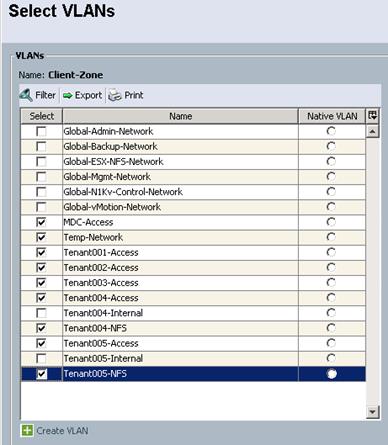The image size is (388, 445).
Task: Open the column chooser icon beside Native VLAN
Action: (x=372, y=116)
